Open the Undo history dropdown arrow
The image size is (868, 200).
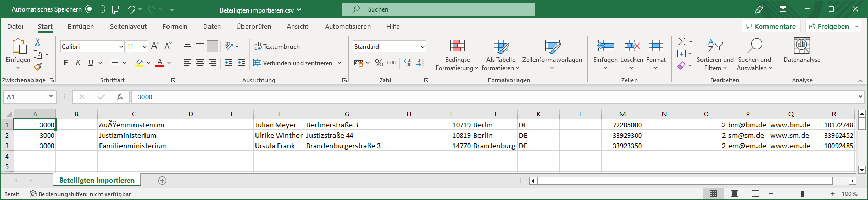click(x=140, y=9)
